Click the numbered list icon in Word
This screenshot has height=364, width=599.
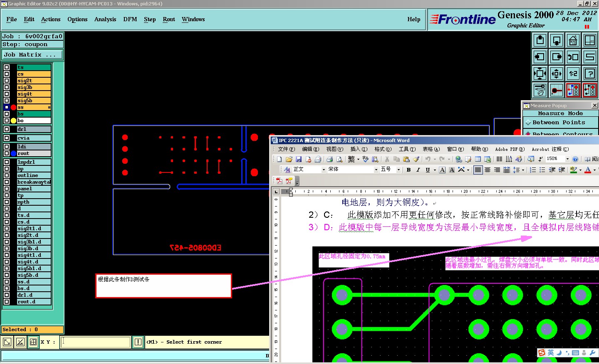pos(533,170)
